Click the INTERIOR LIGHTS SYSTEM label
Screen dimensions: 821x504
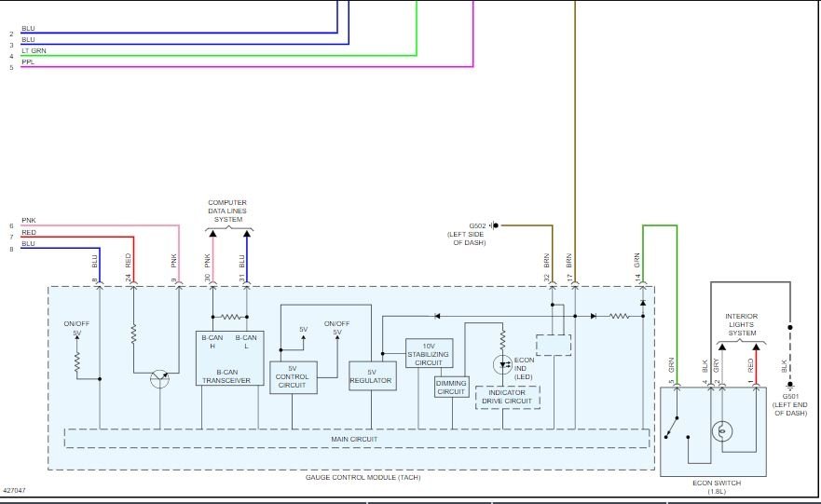(x=742, y=324)
